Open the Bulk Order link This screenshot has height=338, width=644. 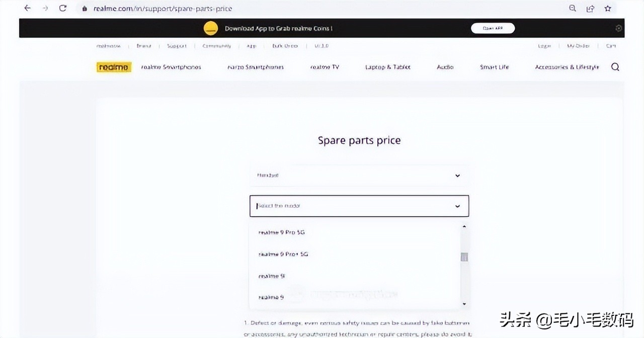pos(285,46)
